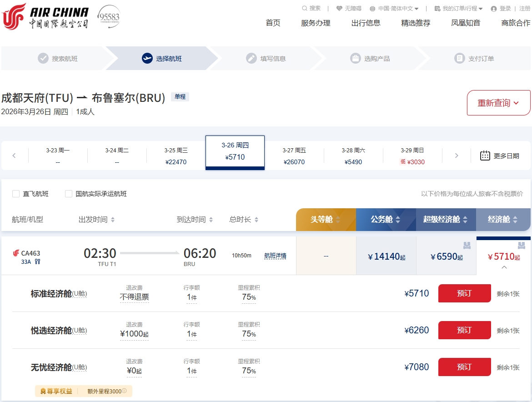Select the business class ¥14140 price cell
The width and height of the screenshot is (532, 402).
pyautogui.click(x=386, y=256)
